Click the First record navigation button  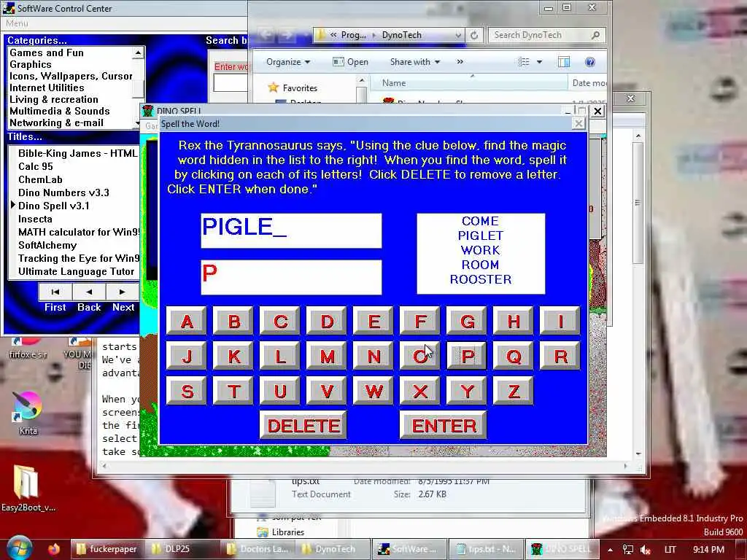55,292
